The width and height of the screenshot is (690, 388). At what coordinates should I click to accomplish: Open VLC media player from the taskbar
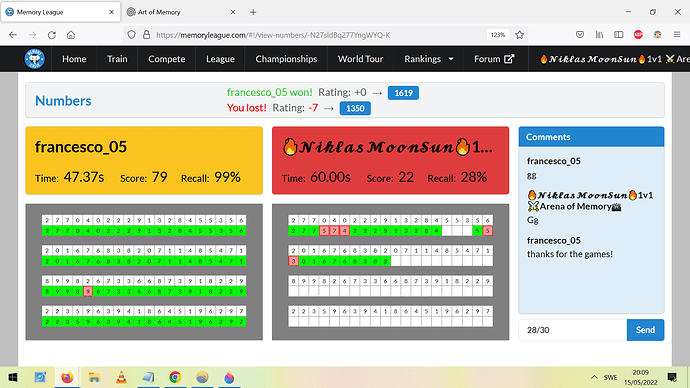pos(121,377)
